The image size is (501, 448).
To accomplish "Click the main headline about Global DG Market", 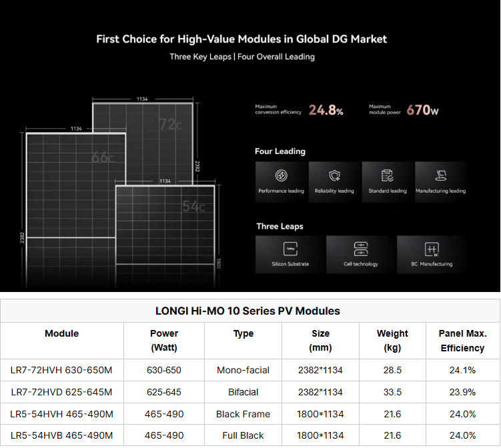I will pyautogui.click(x=241, y=39).
